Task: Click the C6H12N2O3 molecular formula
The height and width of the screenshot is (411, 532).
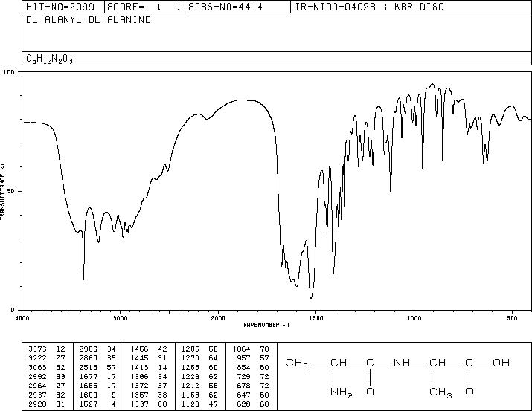Action: (x=50, y=59)
